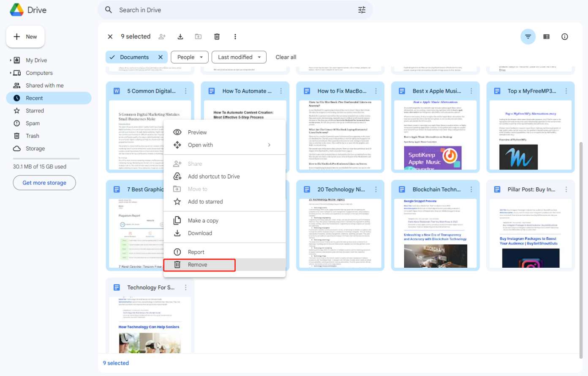Expand the My Drive tree arrow
This screenshot has width=588, height=376.
point(11,60)
